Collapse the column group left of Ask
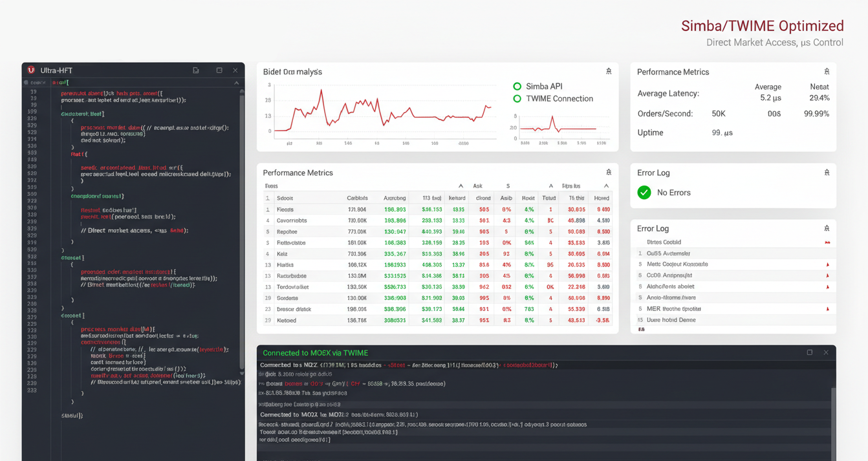 pyautogui.click(x=461, y=186)
